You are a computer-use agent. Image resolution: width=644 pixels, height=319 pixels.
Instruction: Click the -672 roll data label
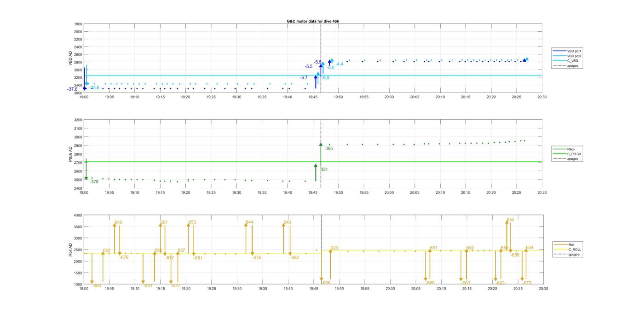[x=175, y=286]
